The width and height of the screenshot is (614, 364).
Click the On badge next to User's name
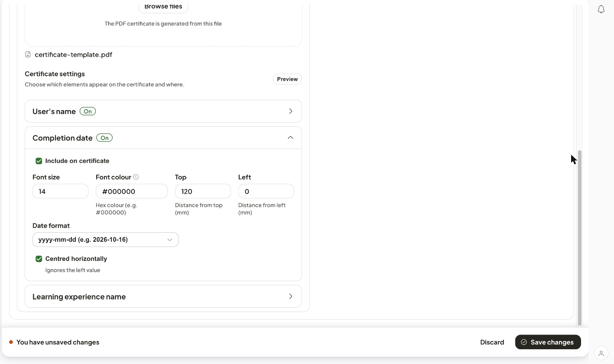point(88,111)
